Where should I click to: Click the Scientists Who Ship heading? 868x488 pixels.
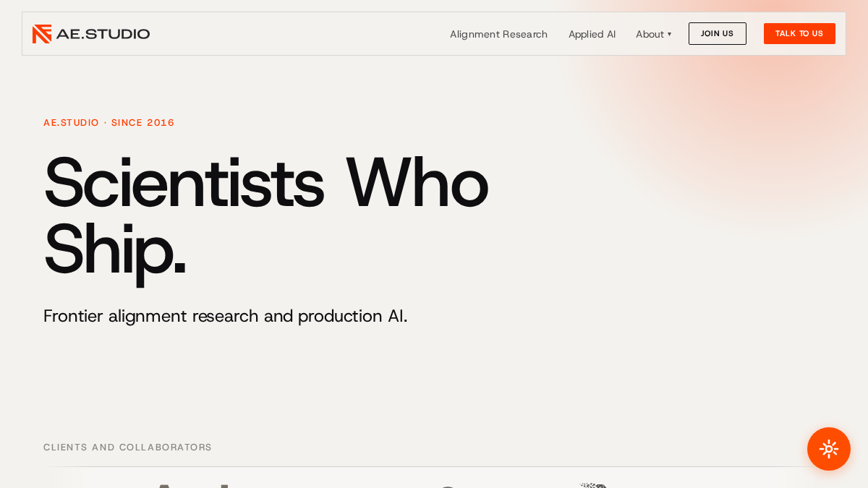(265, 215)
